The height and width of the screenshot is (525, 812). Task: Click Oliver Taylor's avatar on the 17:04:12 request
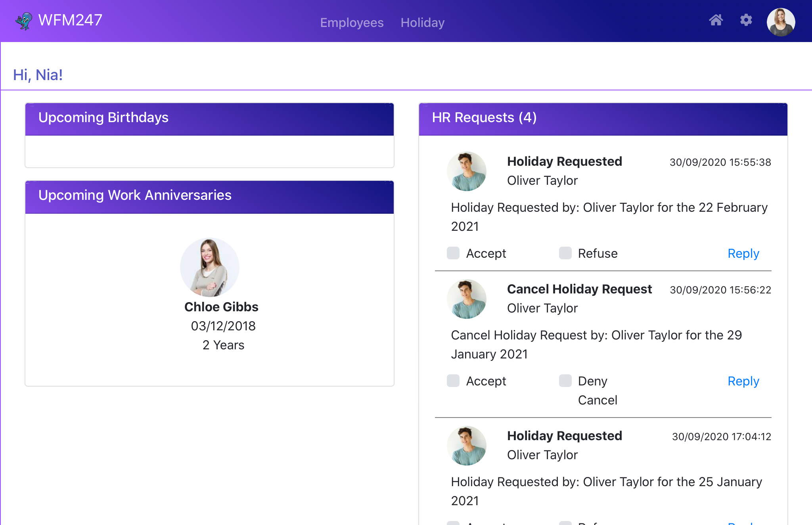[467, 446]
